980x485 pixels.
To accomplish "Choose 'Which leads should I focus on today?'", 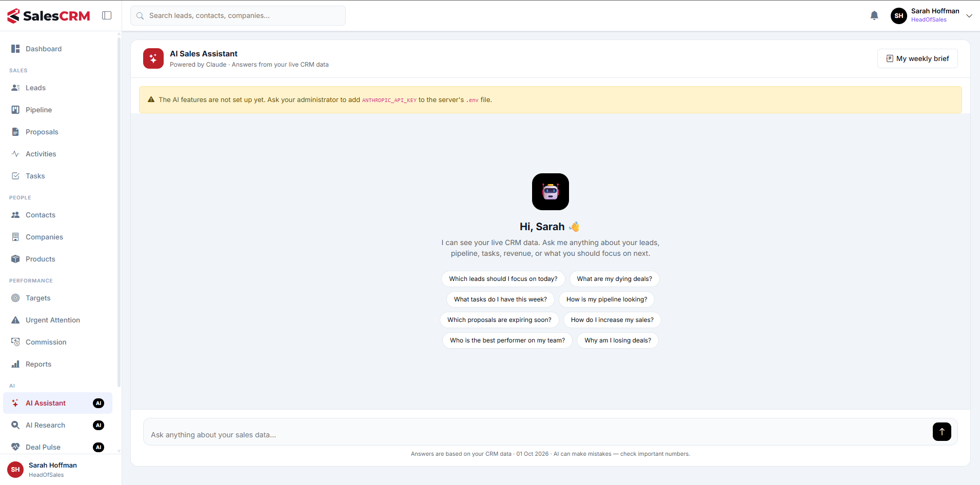I will point(503,279).
